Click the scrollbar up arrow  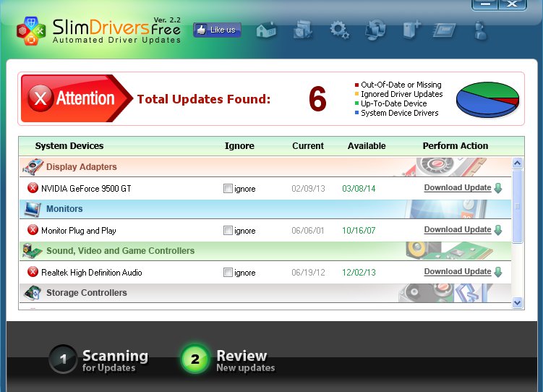(x=518, y=163)
